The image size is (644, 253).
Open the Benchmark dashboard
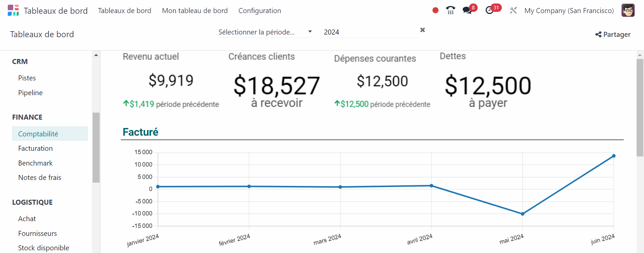[35, 163]
